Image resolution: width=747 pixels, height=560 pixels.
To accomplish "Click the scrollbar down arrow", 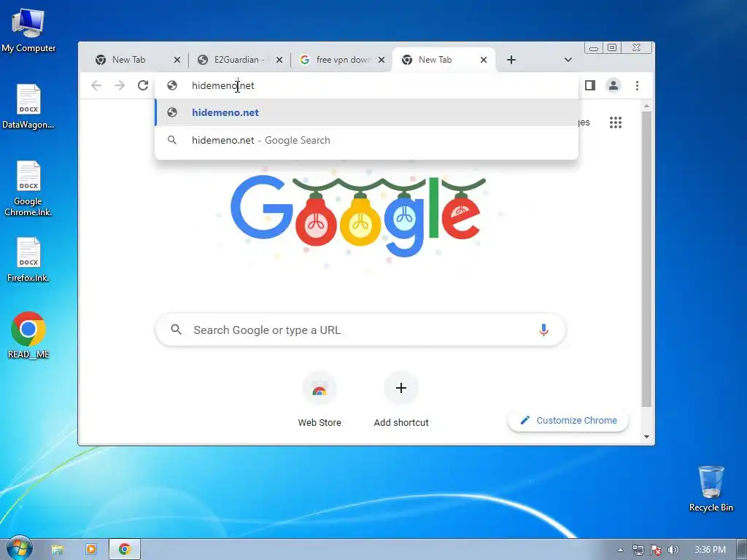I will coord(646,437).
